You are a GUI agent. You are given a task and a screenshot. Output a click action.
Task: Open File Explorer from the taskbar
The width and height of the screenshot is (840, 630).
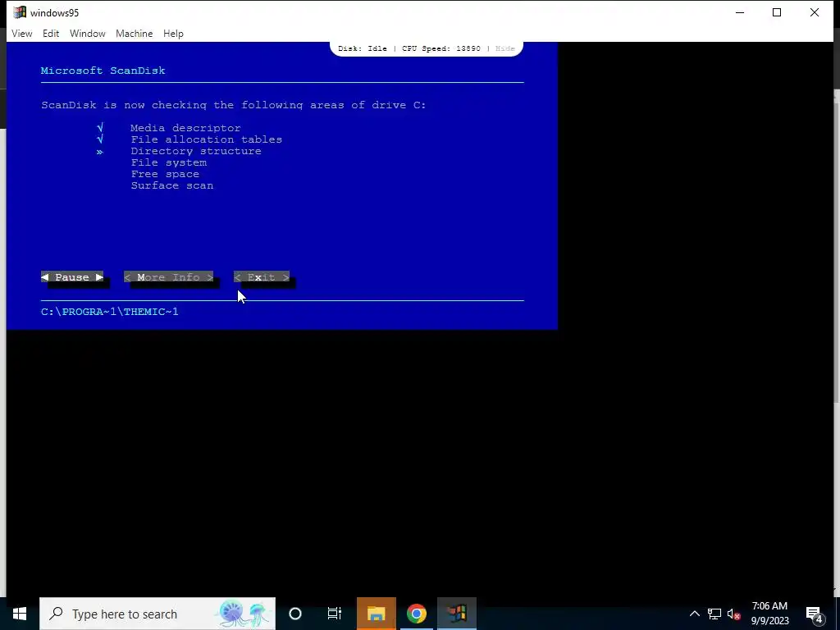(376, 614)
